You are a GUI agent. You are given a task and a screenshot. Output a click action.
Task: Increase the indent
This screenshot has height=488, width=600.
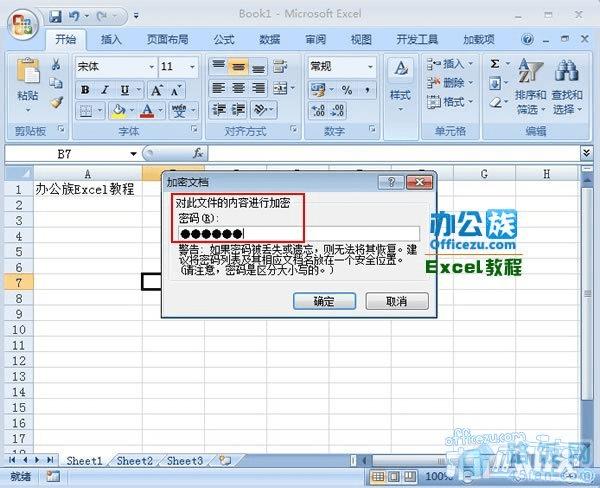click(238, 110)
